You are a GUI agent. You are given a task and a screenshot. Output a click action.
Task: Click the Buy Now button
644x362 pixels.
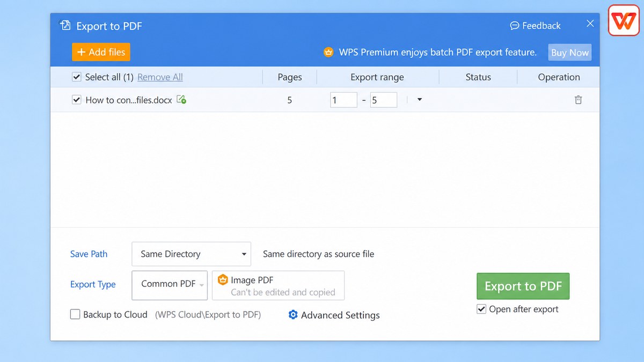570,53
